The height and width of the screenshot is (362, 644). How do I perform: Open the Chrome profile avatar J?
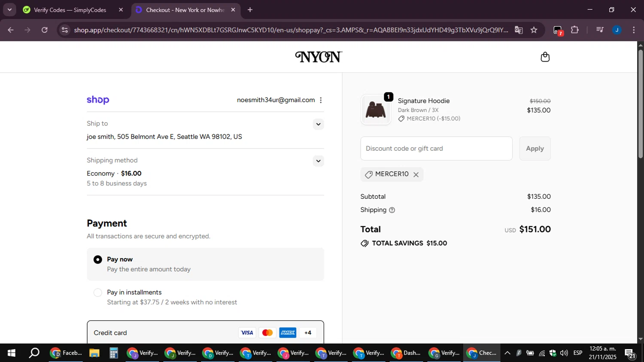[617, 30]
